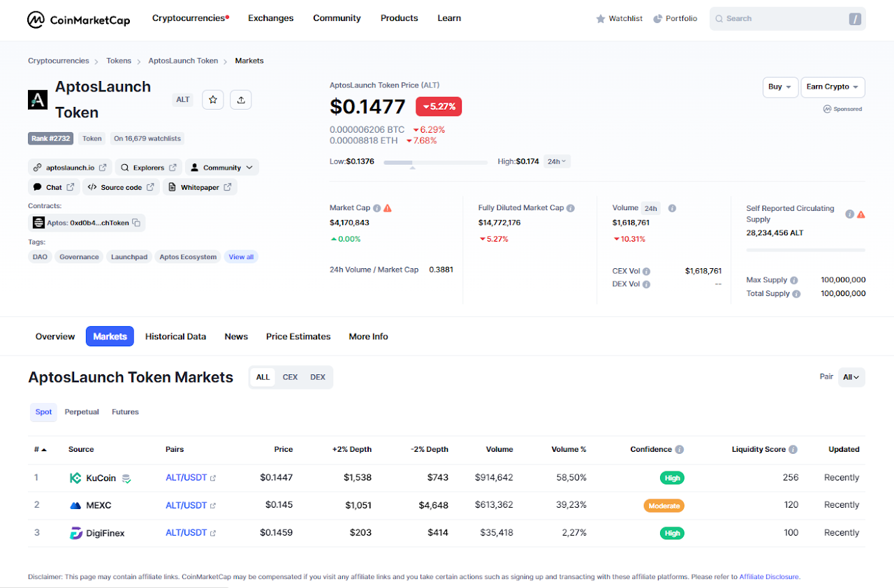894x588 pixels.
Task: Open the Buy dropdown
Action: point(780,87)
